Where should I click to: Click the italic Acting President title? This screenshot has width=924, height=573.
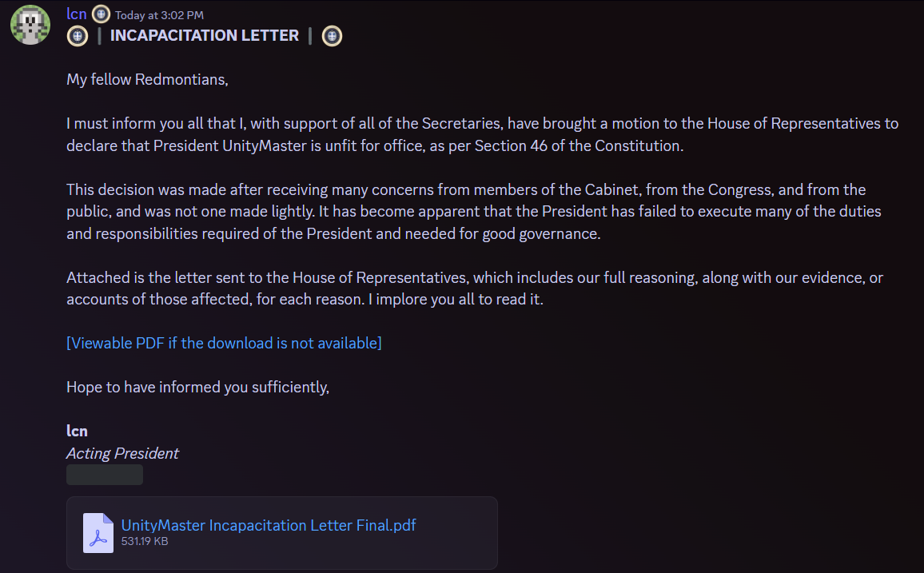tap(122, 453)
